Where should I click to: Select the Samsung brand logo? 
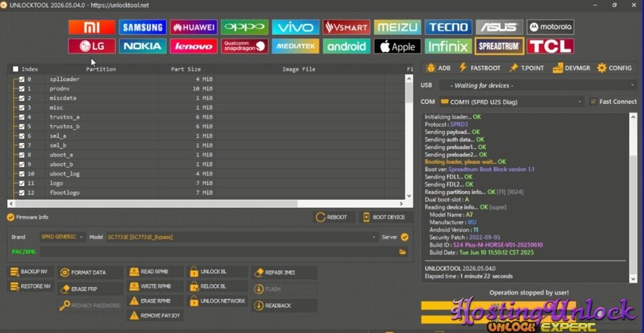(142, 27)
